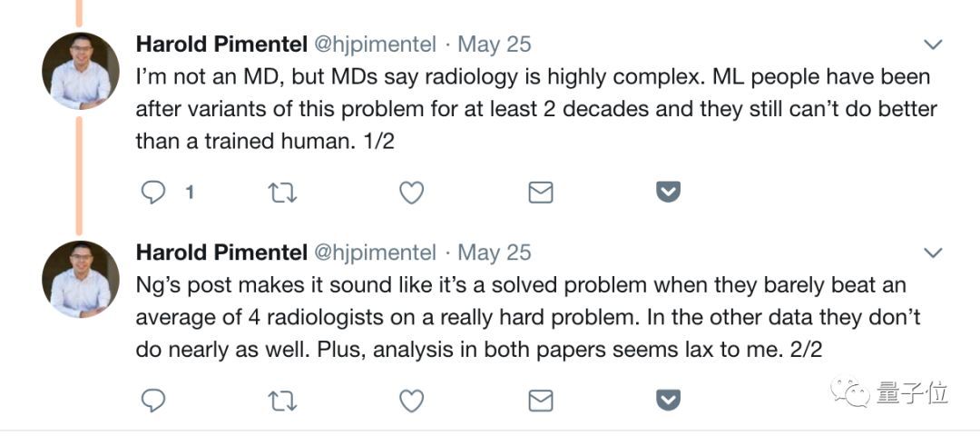Reply to the second tweet ending 2/2
The image size is (980, 436).
point(153,401)
